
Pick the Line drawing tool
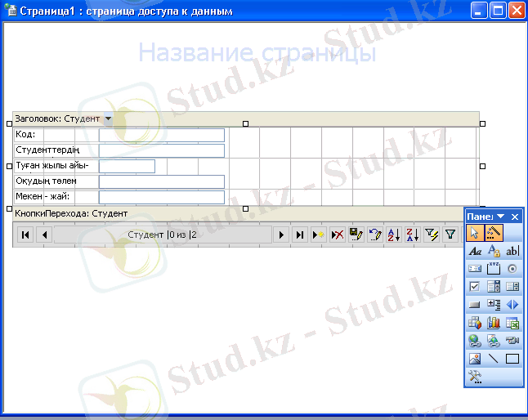click(x=494, y=359)
